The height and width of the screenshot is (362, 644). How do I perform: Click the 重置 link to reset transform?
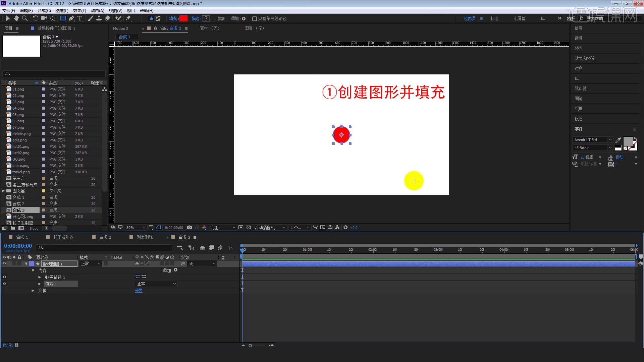click(139, 290)
